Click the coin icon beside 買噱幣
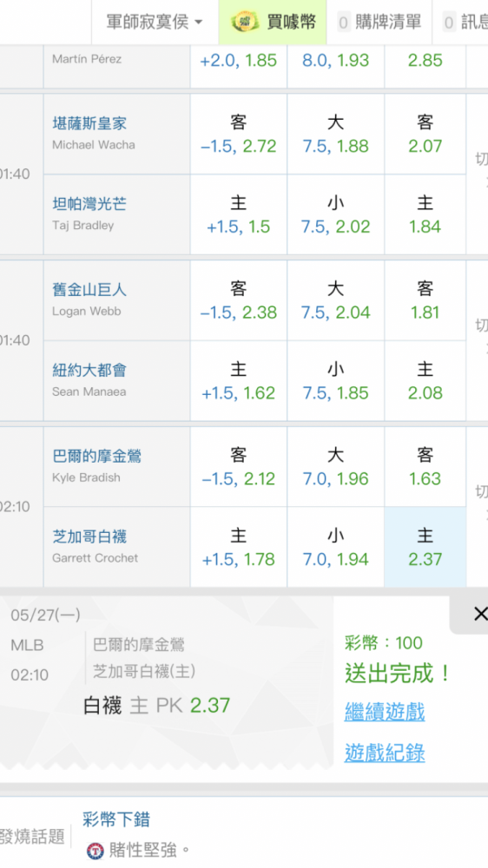Image resolution: width=488 pixels, height=868 pixels. (243, 22)
